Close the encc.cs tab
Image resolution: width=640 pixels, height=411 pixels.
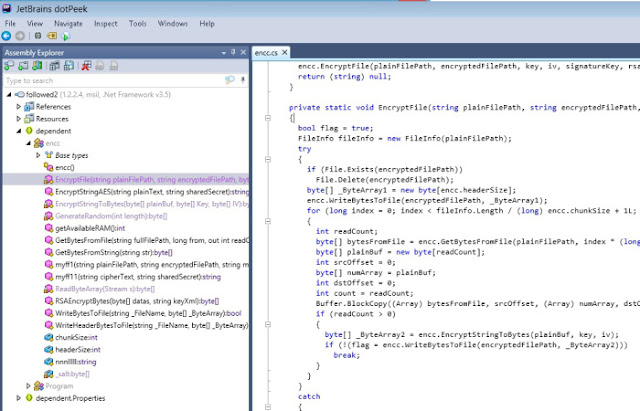(x=284, y=52)
